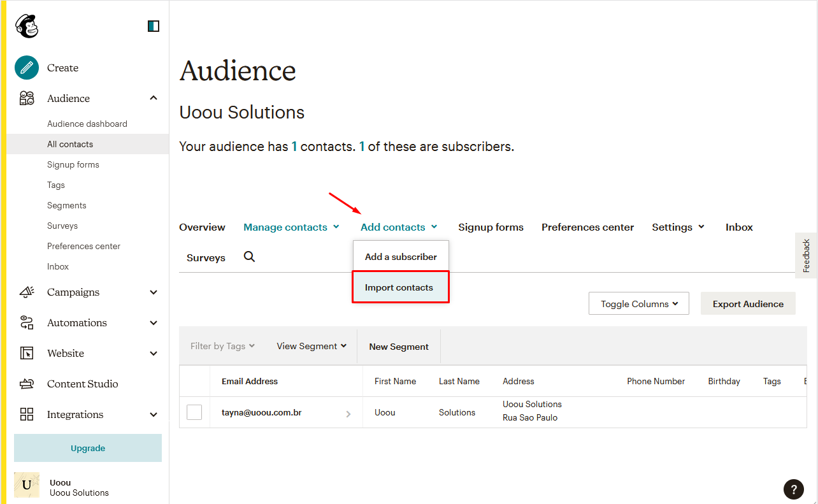Click the Upgrade button
Image resolution: width=818 pixels, height=504 pixels.
point(88,448)
